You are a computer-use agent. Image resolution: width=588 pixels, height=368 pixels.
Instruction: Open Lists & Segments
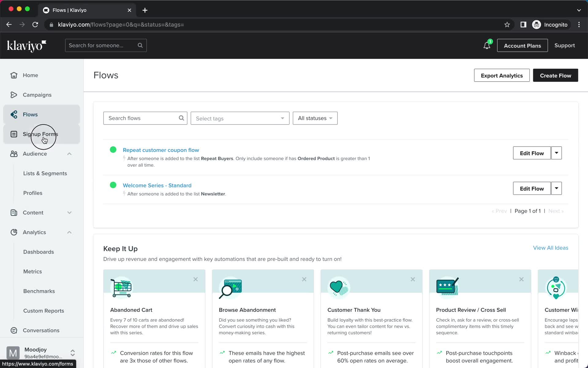click(45, 173)
